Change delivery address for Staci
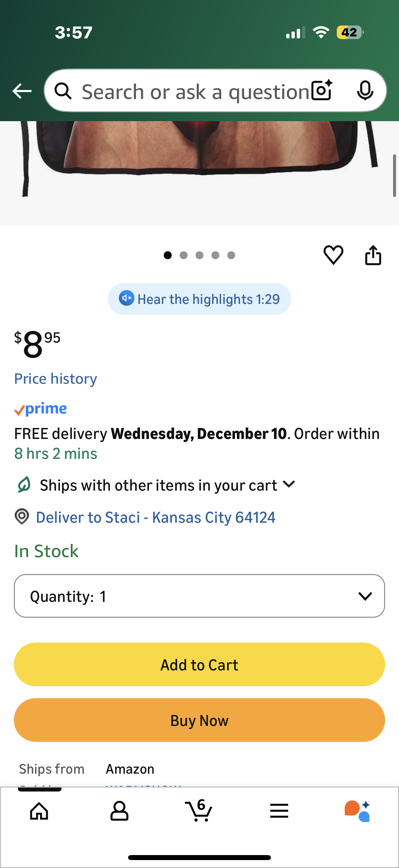The image size is (399, 868). tap(155, 517)
